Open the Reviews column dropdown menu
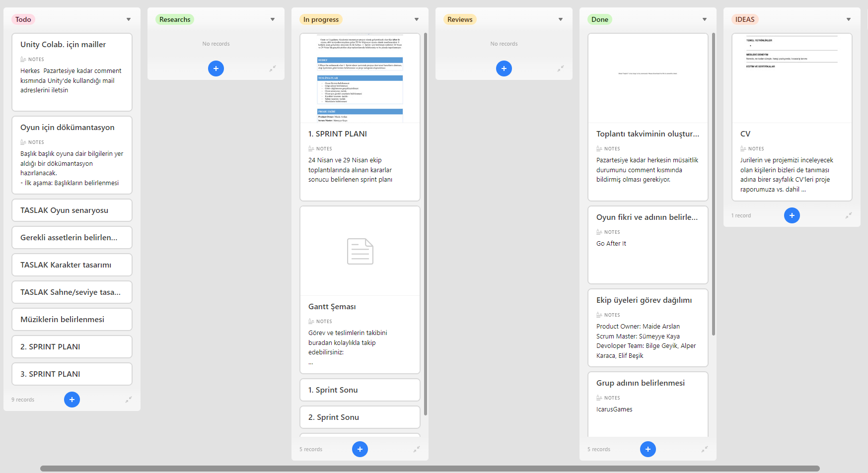 561,19
